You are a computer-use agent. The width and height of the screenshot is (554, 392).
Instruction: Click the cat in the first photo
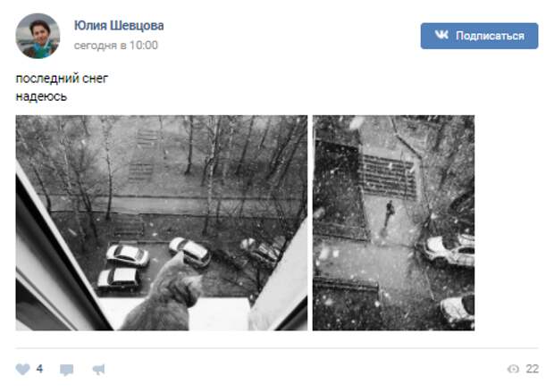click(x=164, y=293)
